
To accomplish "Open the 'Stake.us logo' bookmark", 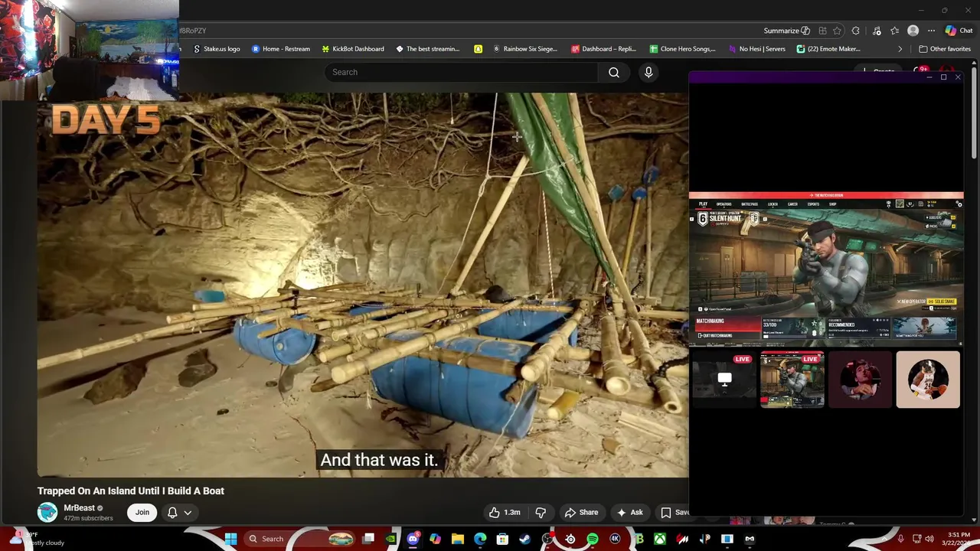I will [217, 49].
